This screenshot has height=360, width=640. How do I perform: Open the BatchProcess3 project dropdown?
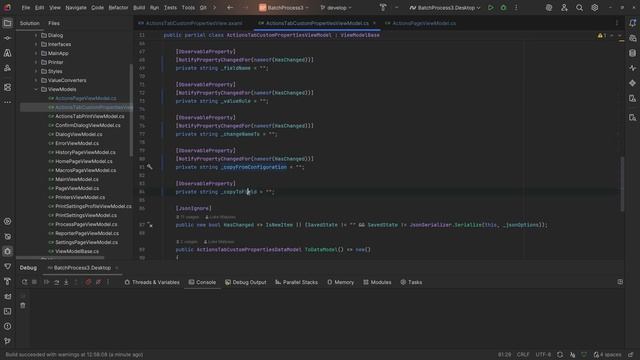tap(284, 8)
